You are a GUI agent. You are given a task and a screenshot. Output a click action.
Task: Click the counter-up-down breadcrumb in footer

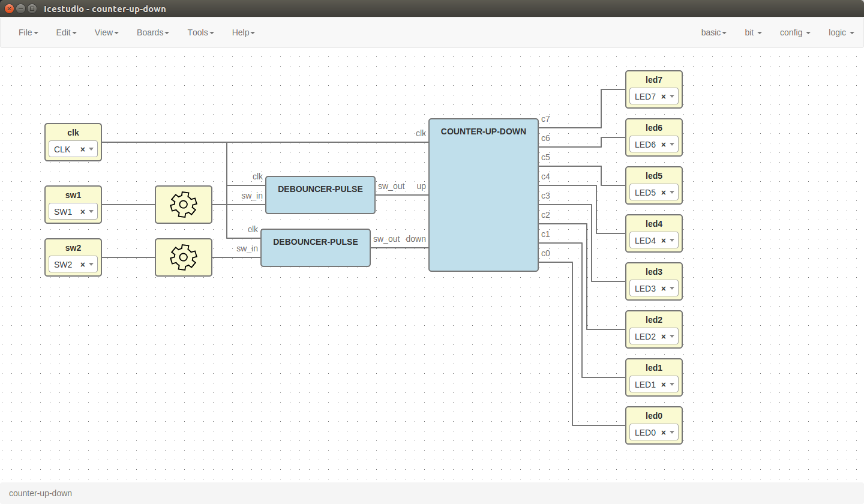click(40, 493)
